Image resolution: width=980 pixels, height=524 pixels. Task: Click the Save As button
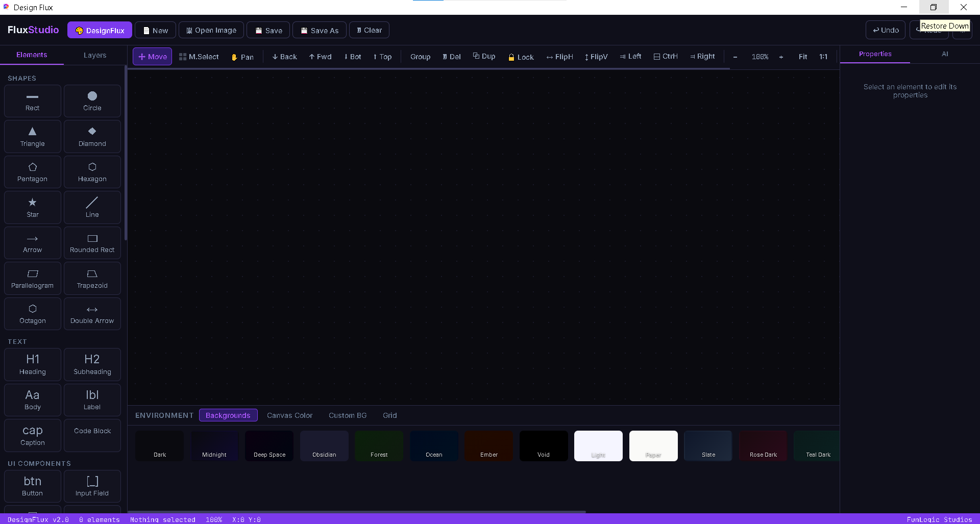(320, 30)
